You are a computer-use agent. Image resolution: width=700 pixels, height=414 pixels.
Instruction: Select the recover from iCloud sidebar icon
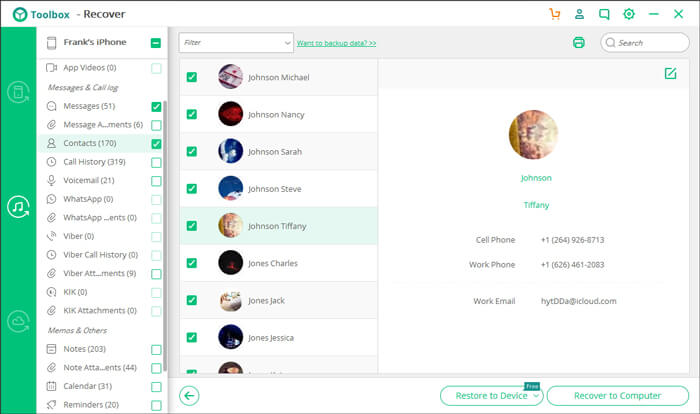coord(18,322)
